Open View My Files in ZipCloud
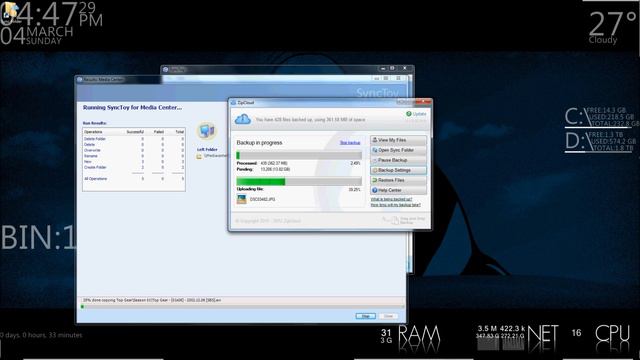Screen dimensions: 640x360 click(398, 140)
